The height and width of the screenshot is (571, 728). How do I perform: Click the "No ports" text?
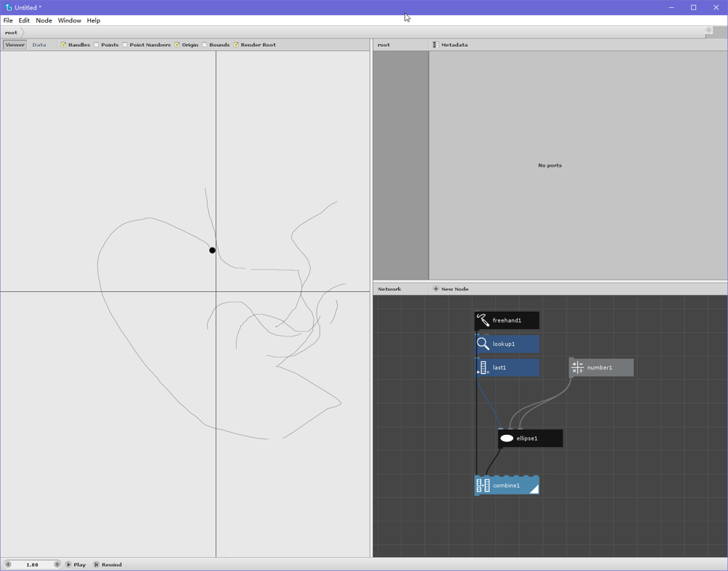point(550,165)
